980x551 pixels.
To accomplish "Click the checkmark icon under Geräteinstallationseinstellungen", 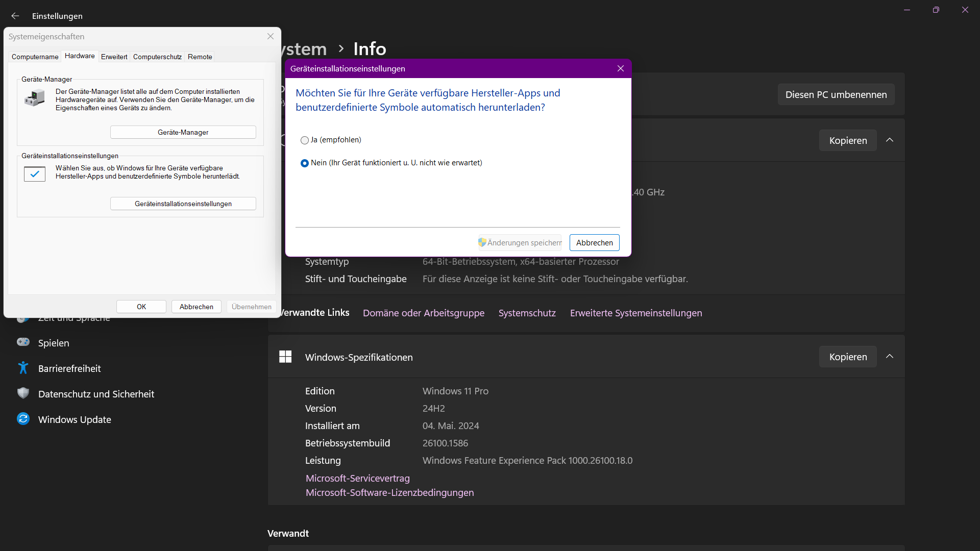I will [35, 174].
